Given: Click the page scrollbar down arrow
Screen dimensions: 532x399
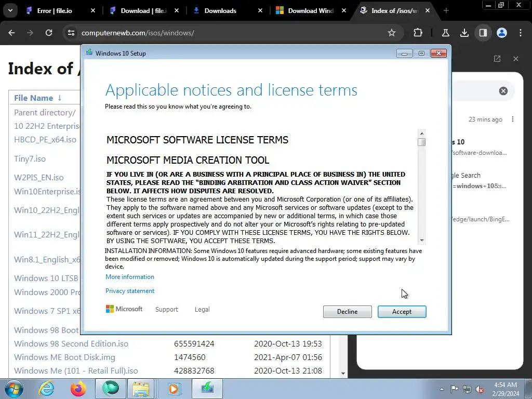Looking at the screenshot, I should click(x=343, y=374).
